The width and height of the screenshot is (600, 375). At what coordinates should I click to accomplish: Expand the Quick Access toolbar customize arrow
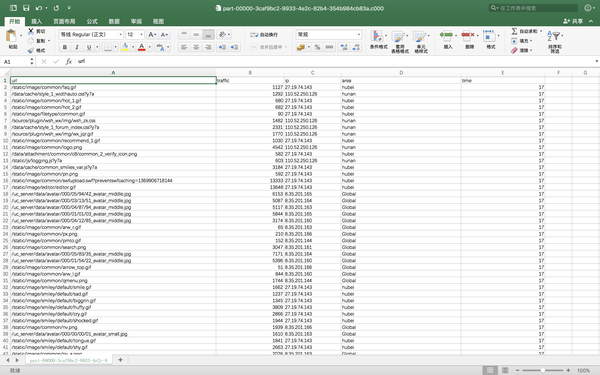click(x=69, y=8)
